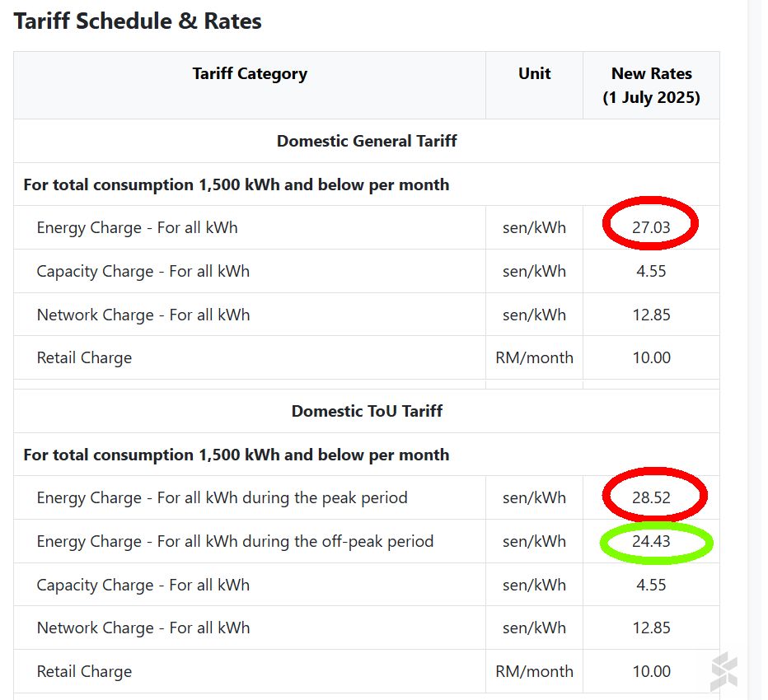Viewport: 768px width, 700px height.
Task: Select Energy Charge peak period row label
Action: 222,497
